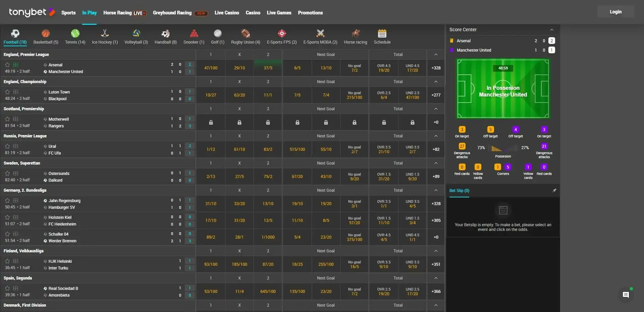
Task: Select the Snooker sport icon
Action: point(194,34)
